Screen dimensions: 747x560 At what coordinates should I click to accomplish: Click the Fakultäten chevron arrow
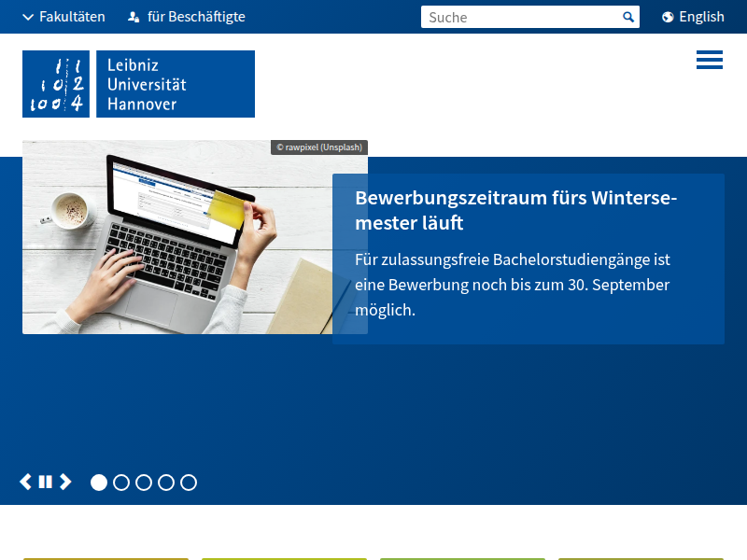(x=28, y=17)
